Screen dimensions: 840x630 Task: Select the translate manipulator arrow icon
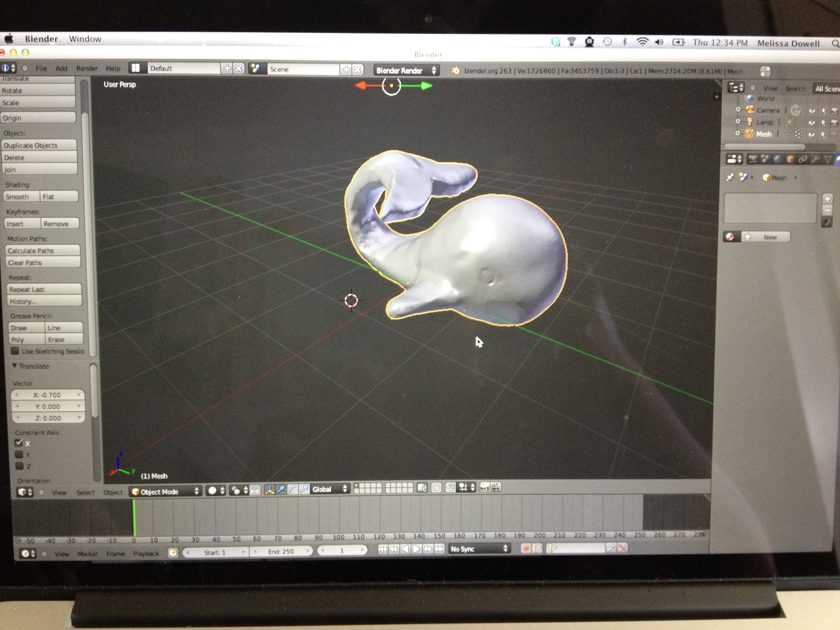pos(281,489)
